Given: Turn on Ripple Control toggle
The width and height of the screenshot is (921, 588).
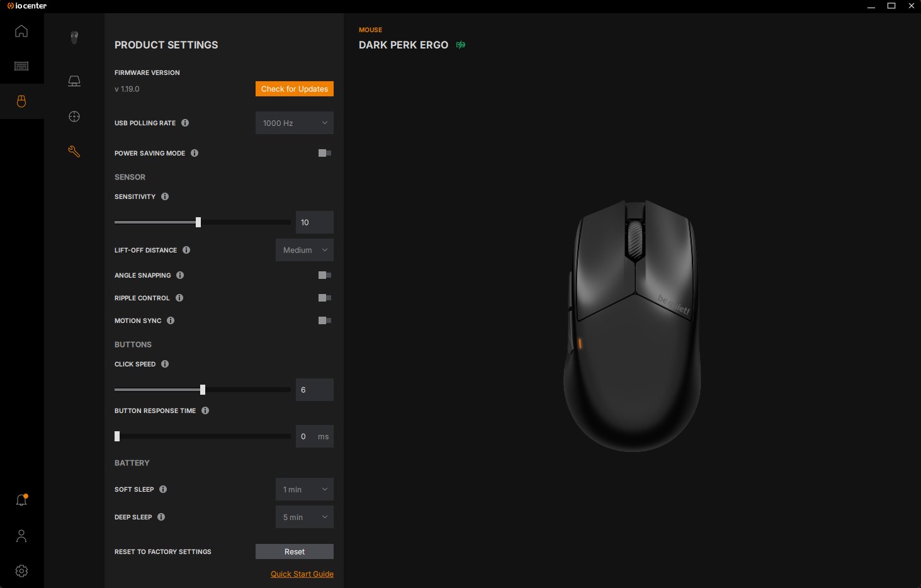Looking at the screenshot, I should point(324,298).
